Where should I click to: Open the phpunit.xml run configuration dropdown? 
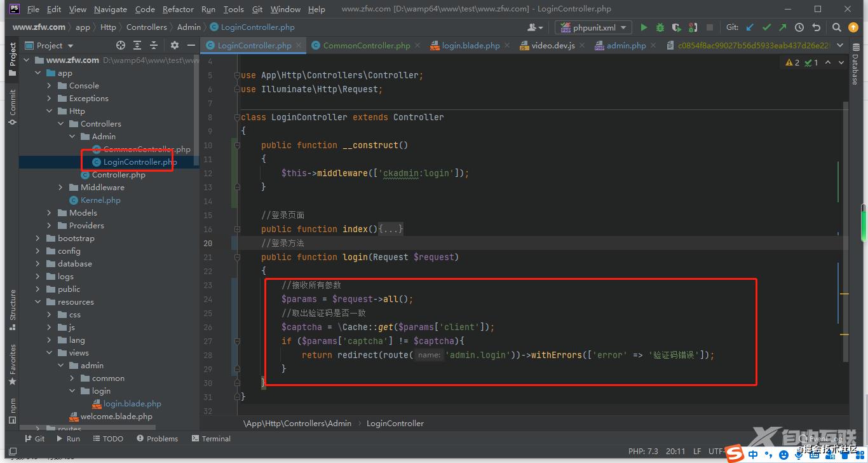[593, 27]
